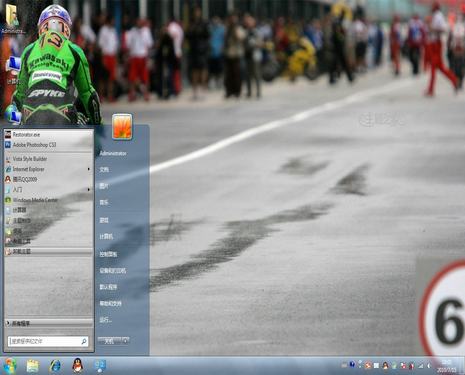Image resolution: width=465 pixels, height=375 pixels.
Task: Expand the 入门 submenu arrow
Action: (x=89, y=190)
